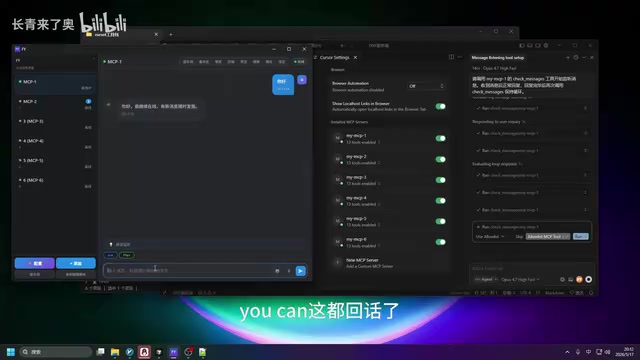Start a new chat with the plus icon

click(567, 58)
